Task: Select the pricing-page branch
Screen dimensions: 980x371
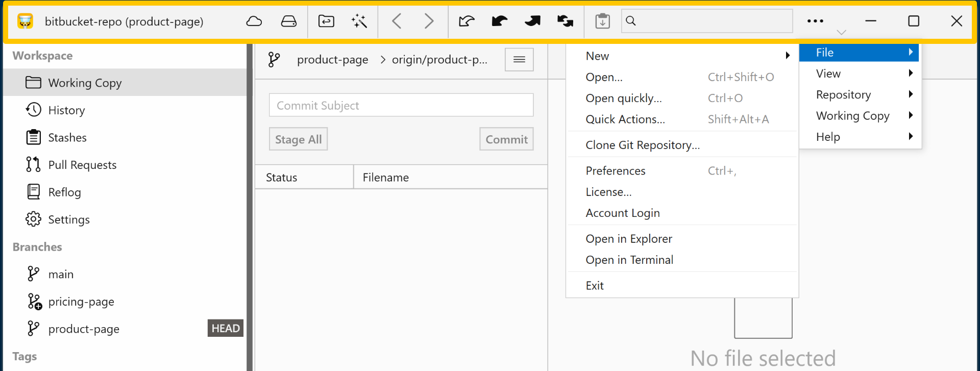Action: click(x=81, y=302)
